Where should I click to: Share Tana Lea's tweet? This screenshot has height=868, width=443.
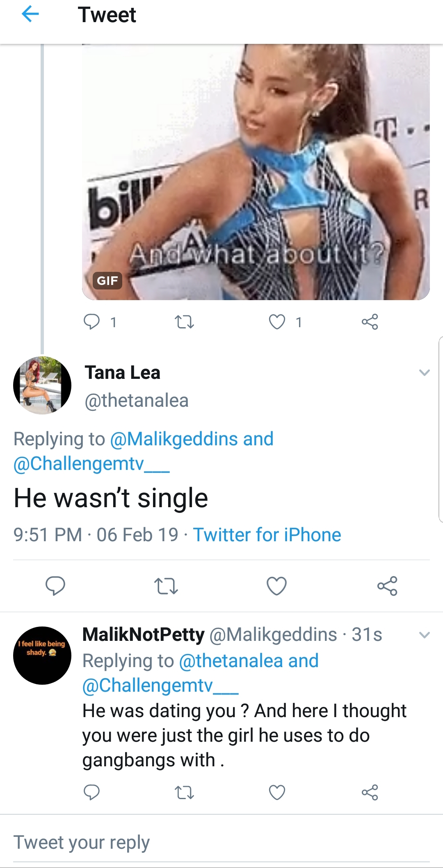point(388,586)
